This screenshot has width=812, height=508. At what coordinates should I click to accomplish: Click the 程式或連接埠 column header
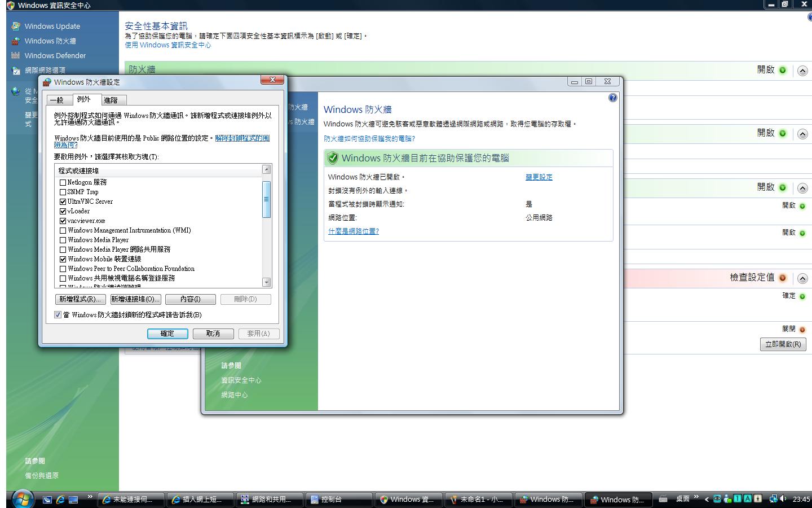(x=159, y=170)
